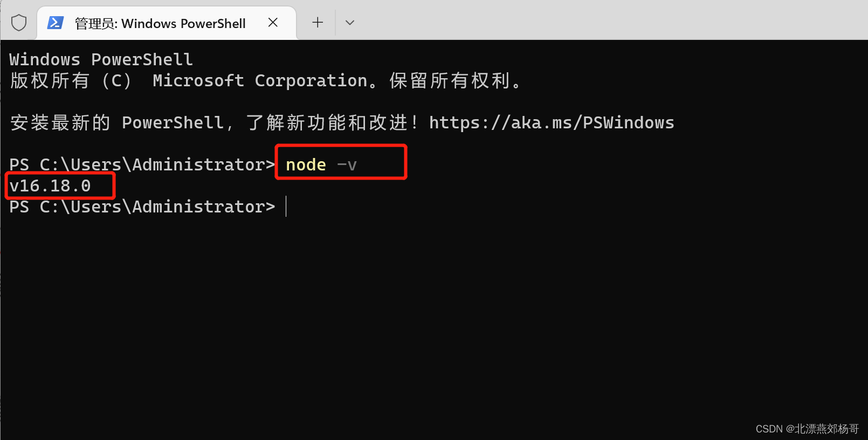Click the blinking cursor at the prompt
This screenshot has width=868, height=440.
coord(285,207)
